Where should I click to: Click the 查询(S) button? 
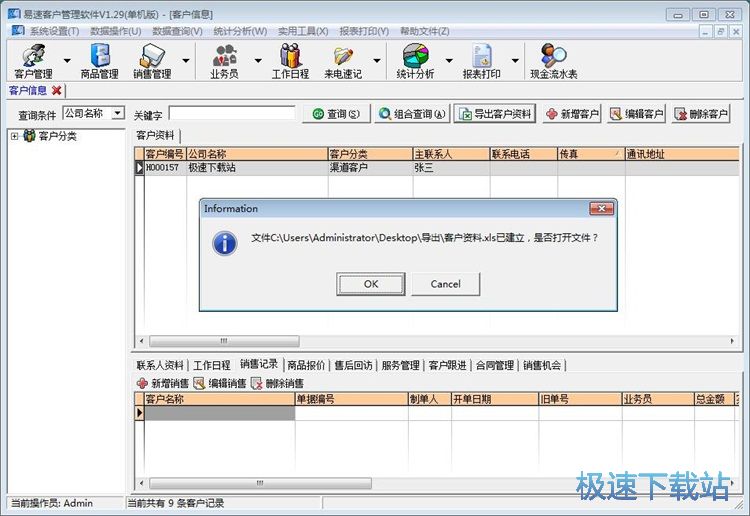[336, 114]
